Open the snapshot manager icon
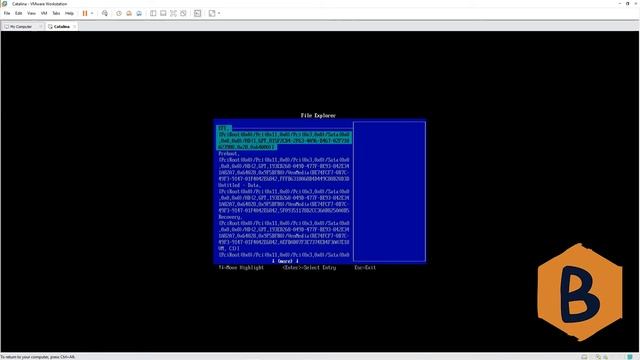This screenshot has width=640, height=360. coord(139,13)
